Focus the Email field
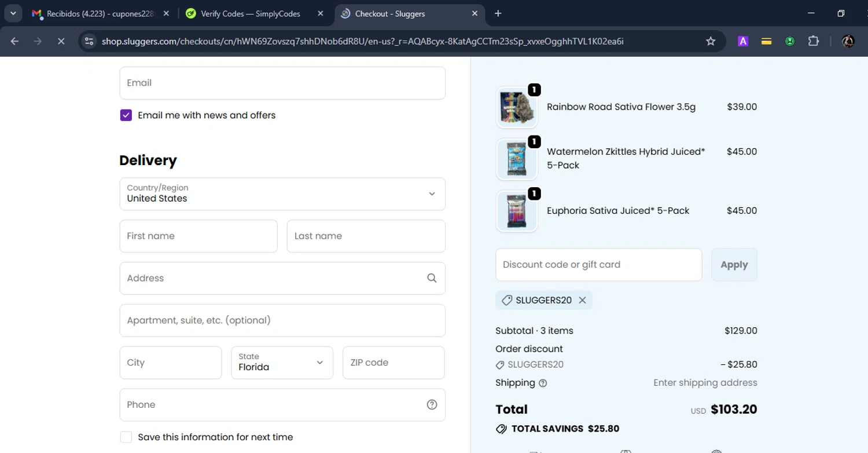The image size is (868, 453). [282, 83]
